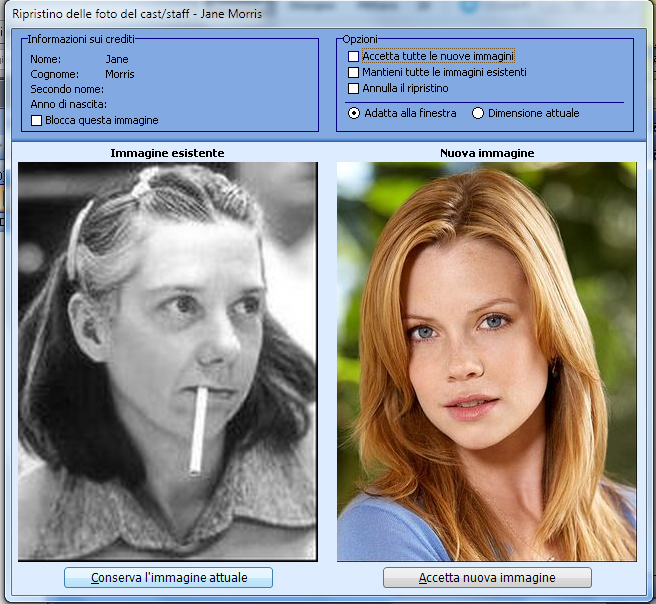Click the dialog title bar text
The width and height of the screenshot is (656, 604).
(137, 14)
